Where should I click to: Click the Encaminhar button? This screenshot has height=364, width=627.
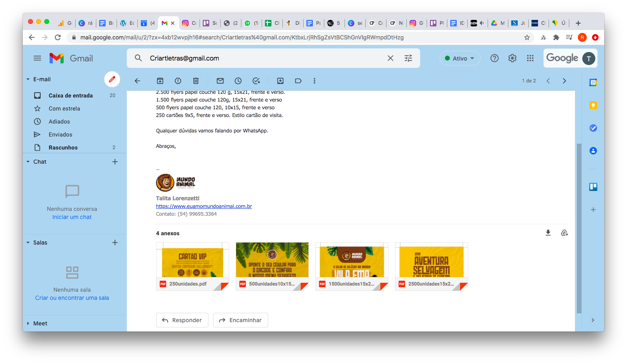point(241,320)
